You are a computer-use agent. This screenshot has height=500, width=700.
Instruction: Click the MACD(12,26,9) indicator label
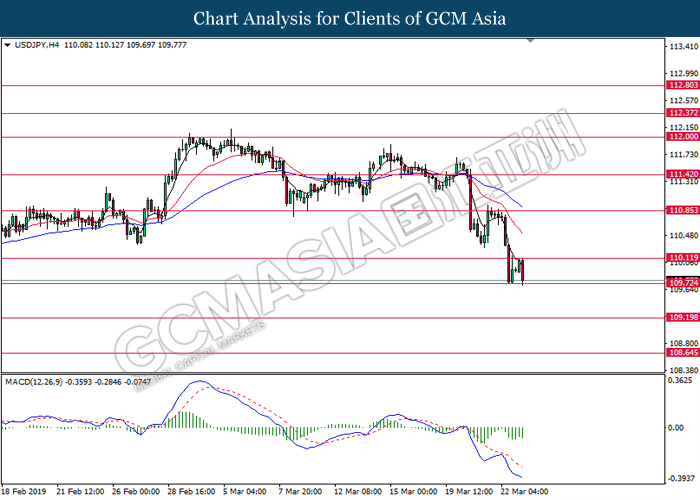point(34,382)
